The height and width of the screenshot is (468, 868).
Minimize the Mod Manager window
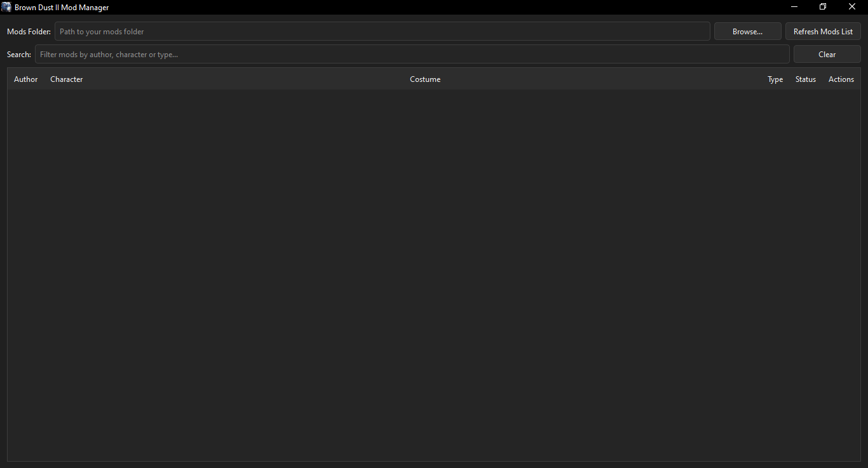[x=794, y=7]
